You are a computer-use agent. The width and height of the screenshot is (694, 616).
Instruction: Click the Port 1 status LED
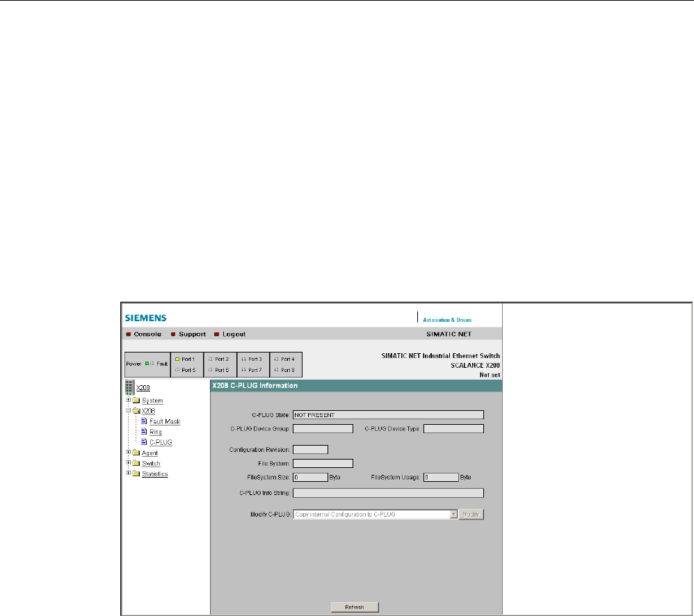177,359
